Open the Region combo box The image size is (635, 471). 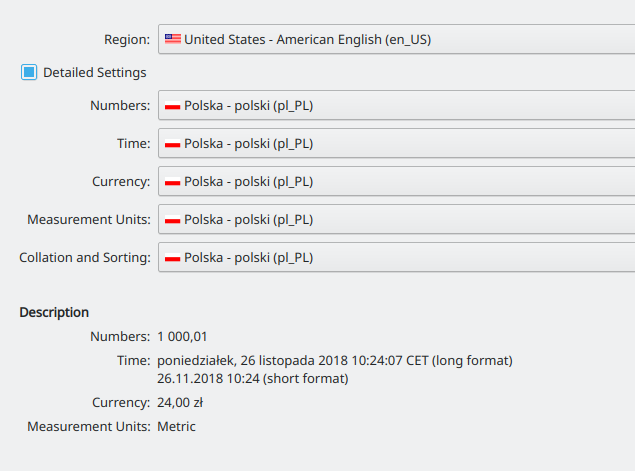pos(396,39)
